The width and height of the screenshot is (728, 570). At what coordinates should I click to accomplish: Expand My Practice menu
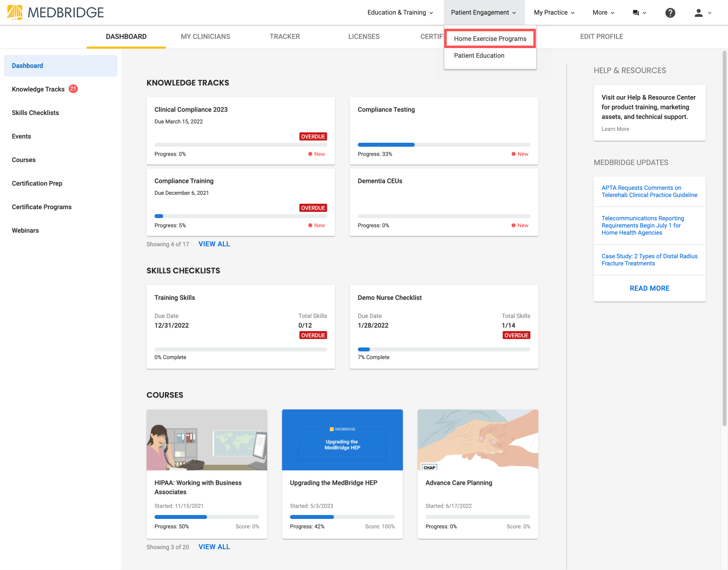pyautogui.click(x=554, y=12)
